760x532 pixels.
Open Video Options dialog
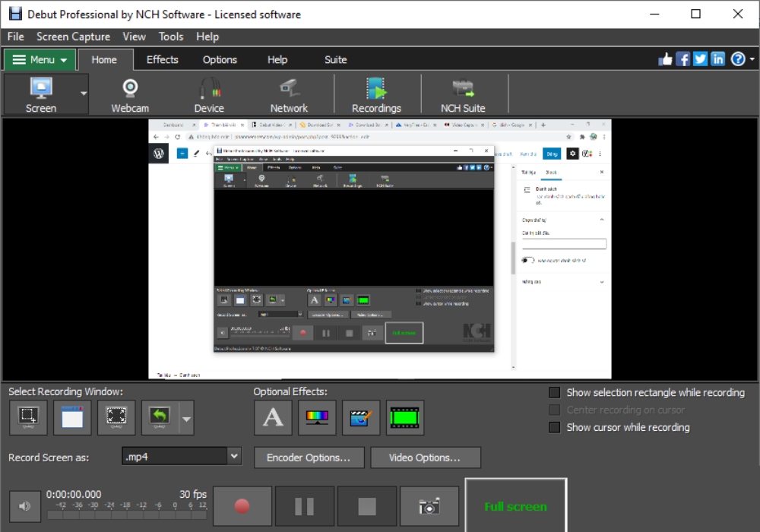click(426, 458)
